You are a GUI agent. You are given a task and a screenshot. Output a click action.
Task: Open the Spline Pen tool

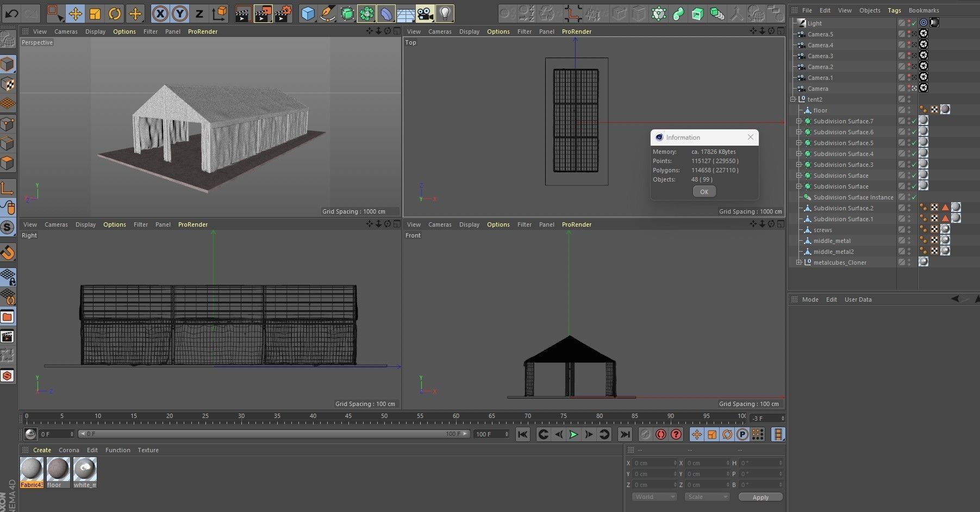click(x=328, y=13)
